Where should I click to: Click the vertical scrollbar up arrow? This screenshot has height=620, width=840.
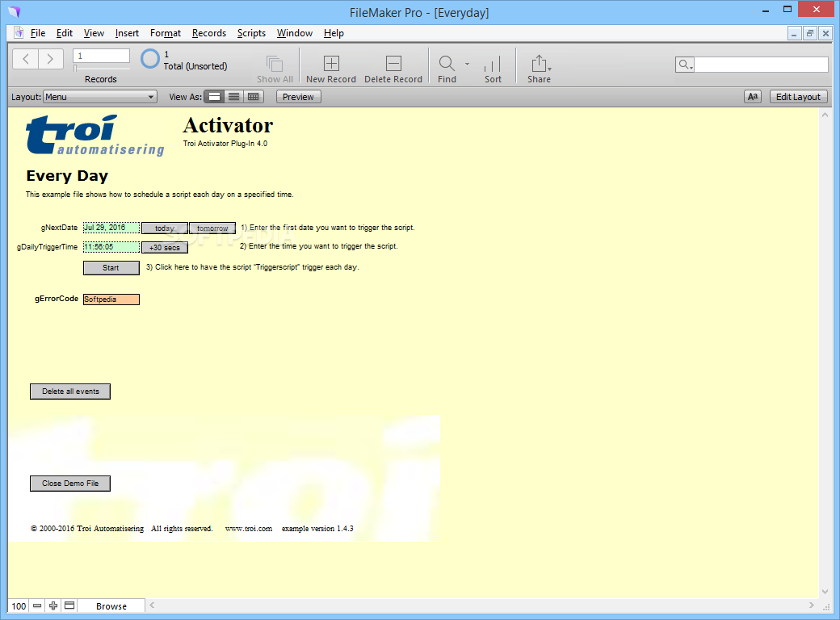(x=825, y=115)
